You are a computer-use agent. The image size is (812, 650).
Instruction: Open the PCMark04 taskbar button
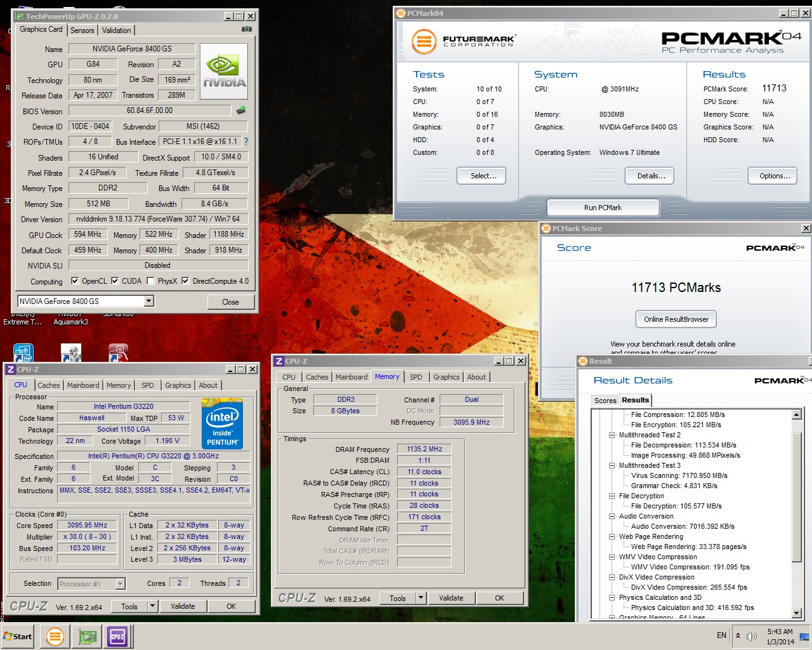pyautogui.click(x=55, y=636)
